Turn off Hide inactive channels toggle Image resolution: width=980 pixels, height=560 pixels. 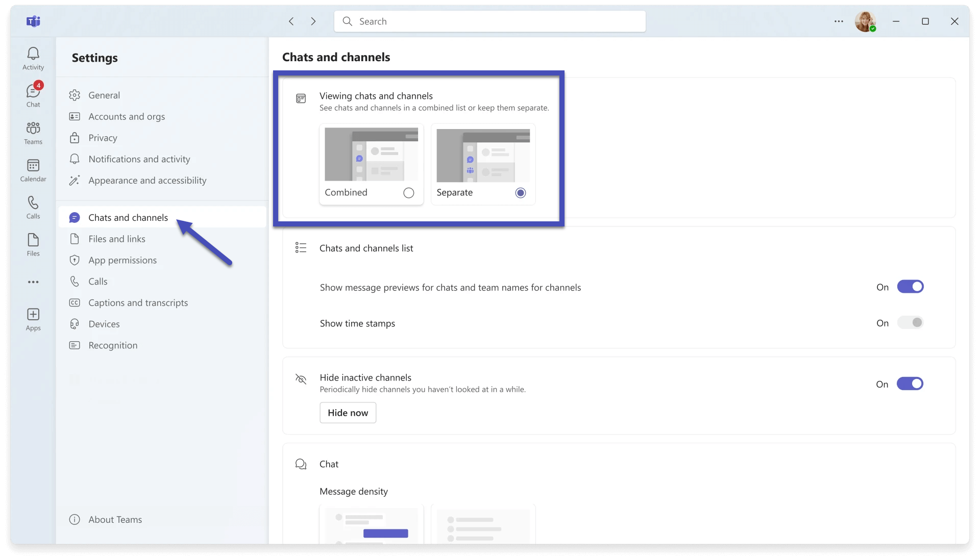[910, 384]
